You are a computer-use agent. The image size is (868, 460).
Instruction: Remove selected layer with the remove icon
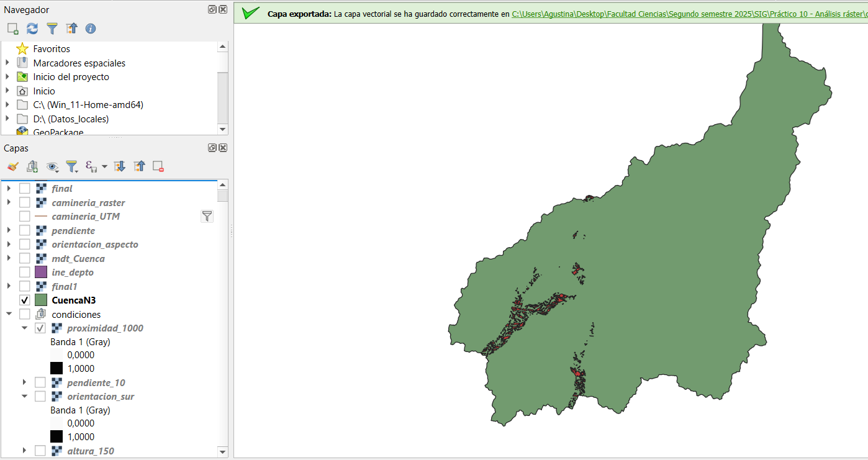coord(158,166)
